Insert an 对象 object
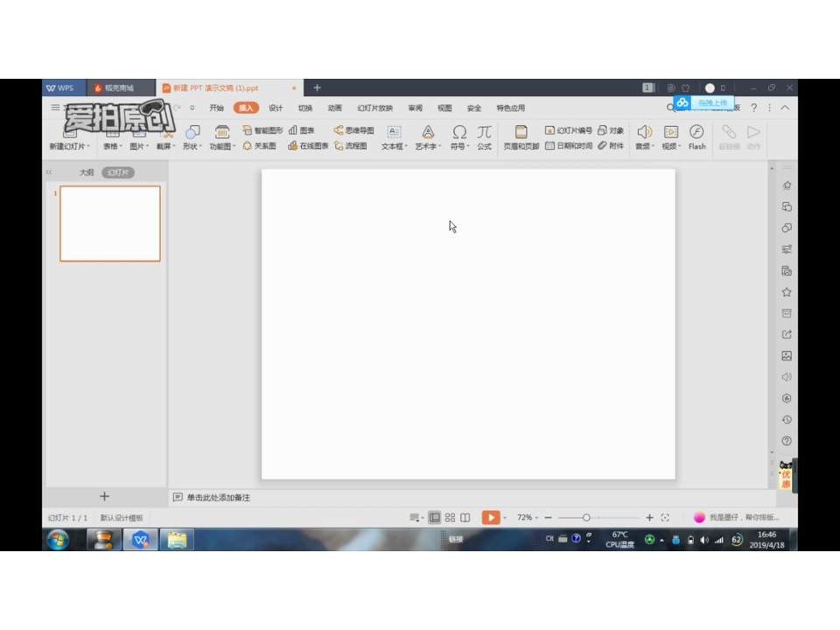The image size is (840, 630). pyautogui.click(x=611, y=130)
